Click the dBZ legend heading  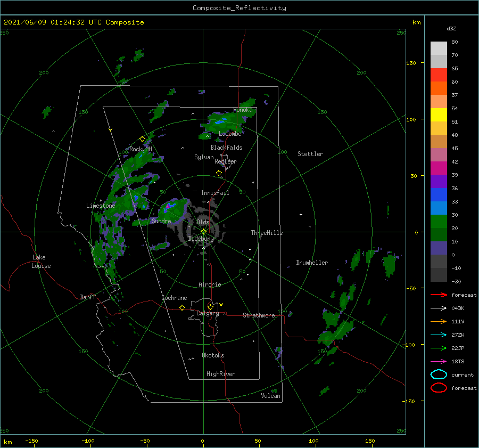[x=451, y=29]
